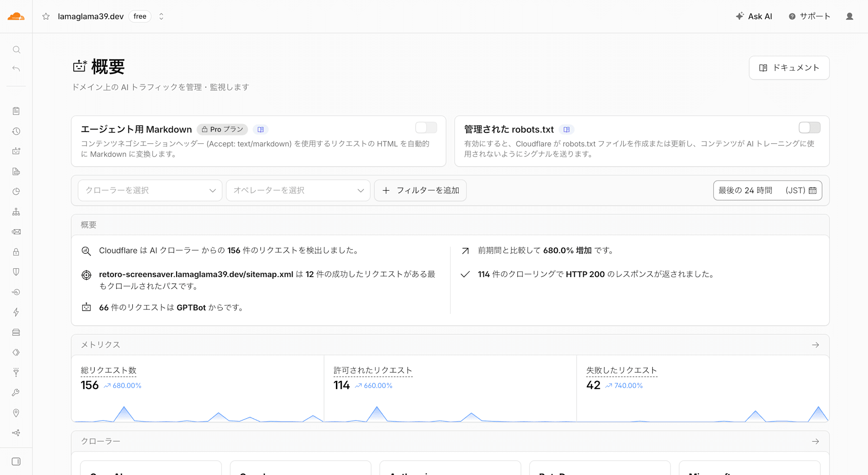Viewport: 868px width, 475px height.
Task: Open the lightning bolt speed sidebar icon
Action: [16, 312]
